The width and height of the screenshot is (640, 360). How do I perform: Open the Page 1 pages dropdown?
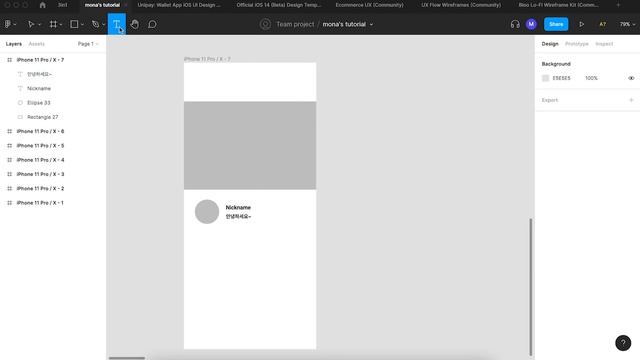(88, 44)
